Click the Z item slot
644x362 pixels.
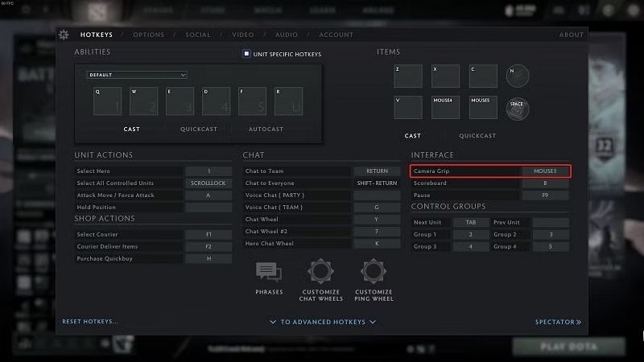[x=407, y=76]
